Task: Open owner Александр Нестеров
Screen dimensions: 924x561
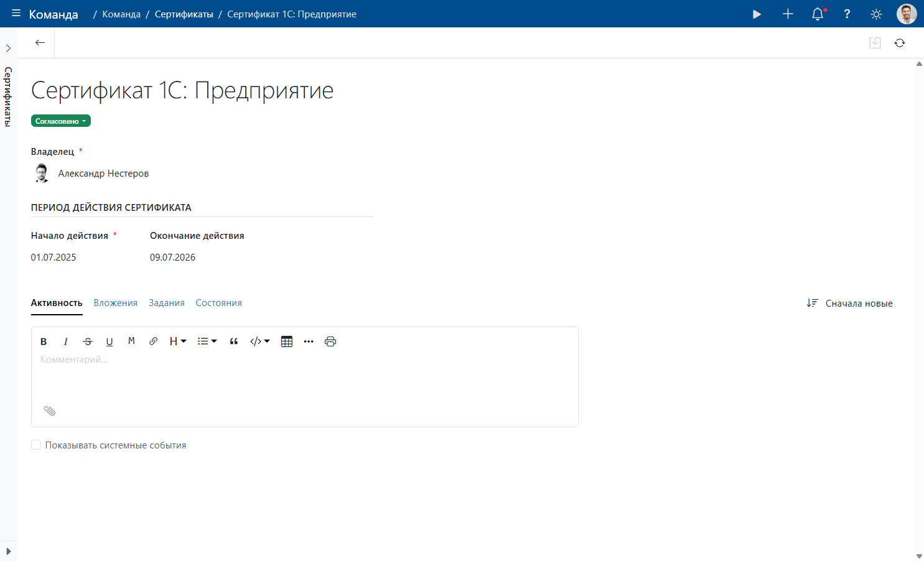Action: [x=103, y=174]
